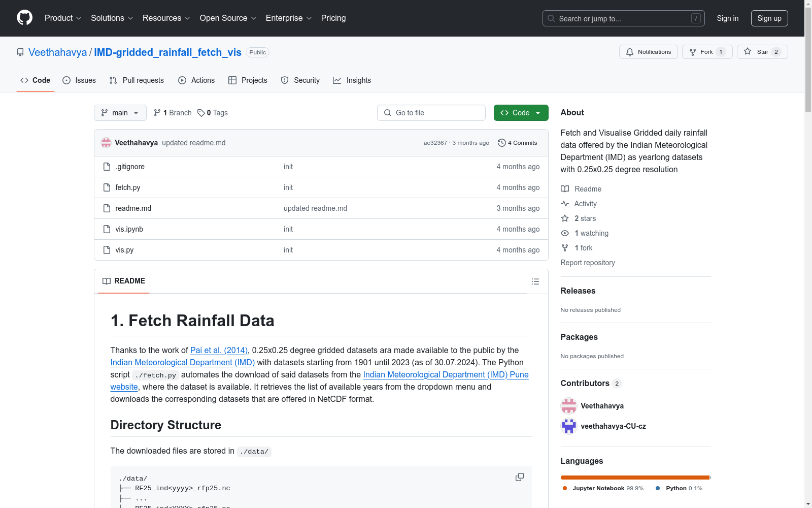The width and height of the screenshot is (812, 508).
Task: Open the vis.ipynb notebook file
Action: 129,229
